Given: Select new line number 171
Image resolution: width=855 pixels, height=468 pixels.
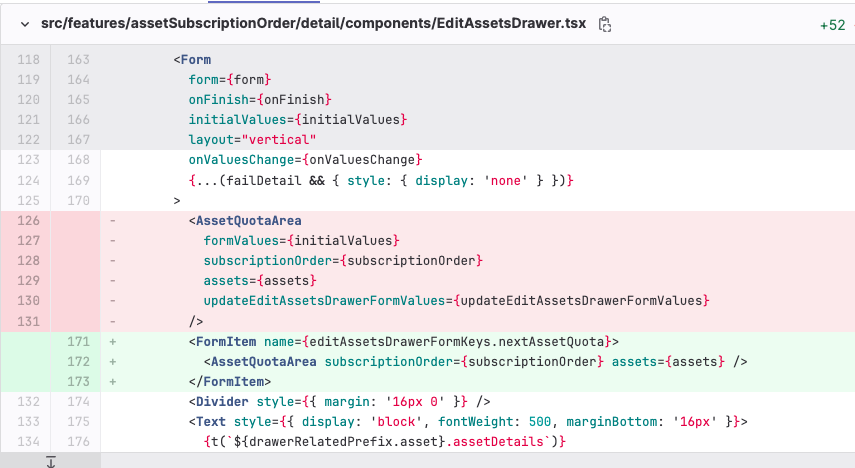Looking at the screenshot, I should (78, 341).
